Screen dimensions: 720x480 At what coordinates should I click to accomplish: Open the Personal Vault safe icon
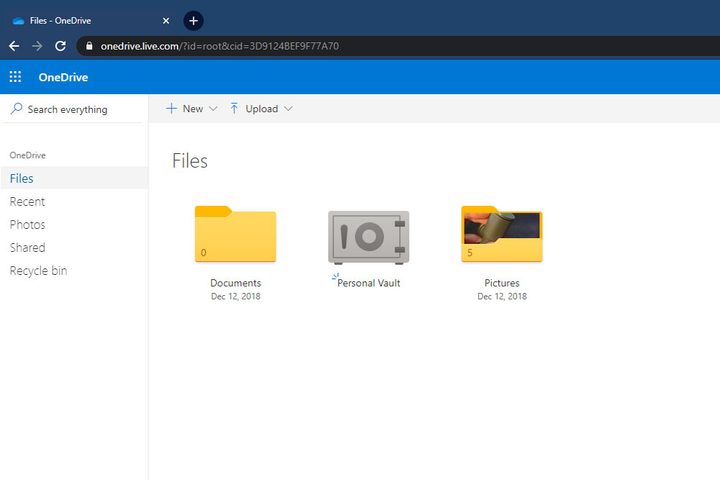369,237
